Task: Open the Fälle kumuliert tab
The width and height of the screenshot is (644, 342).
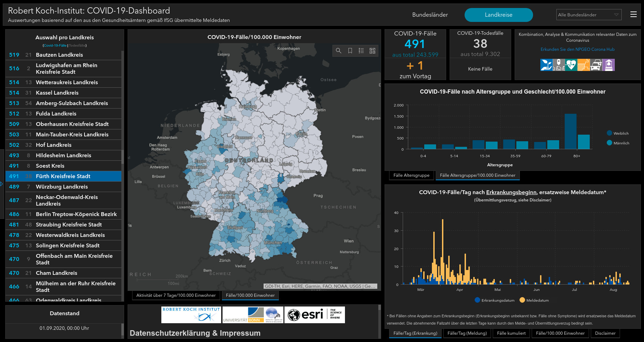Action: (511, 333)
